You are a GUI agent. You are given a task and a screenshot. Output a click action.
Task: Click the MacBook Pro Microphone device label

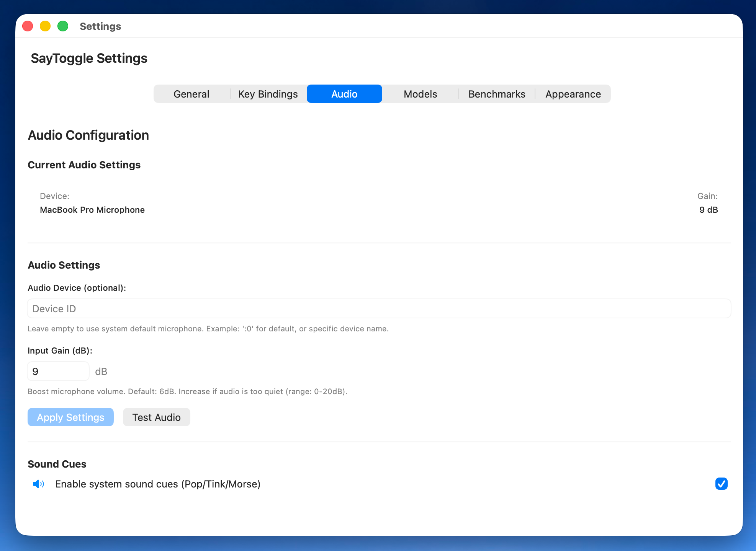pos(92,210)
